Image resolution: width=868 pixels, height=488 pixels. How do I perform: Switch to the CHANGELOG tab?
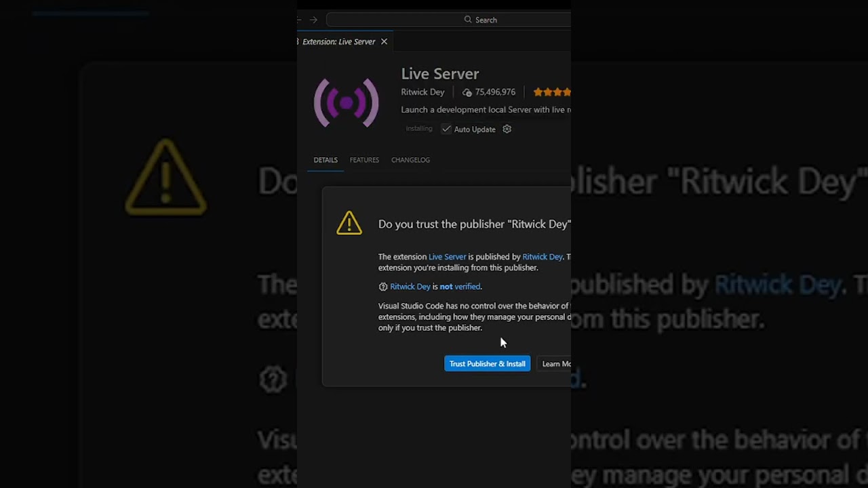coord(410,160)
